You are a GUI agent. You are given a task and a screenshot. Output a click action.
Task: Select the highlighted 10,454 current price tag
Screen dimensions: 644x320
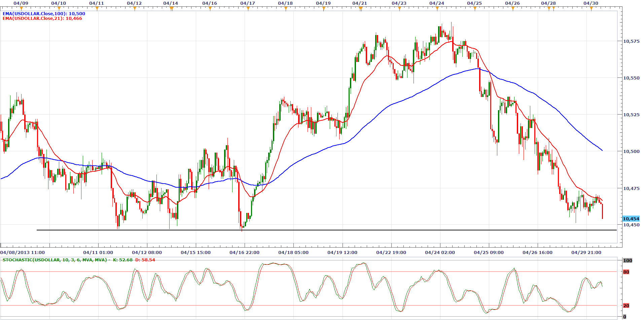click(631, 219)
